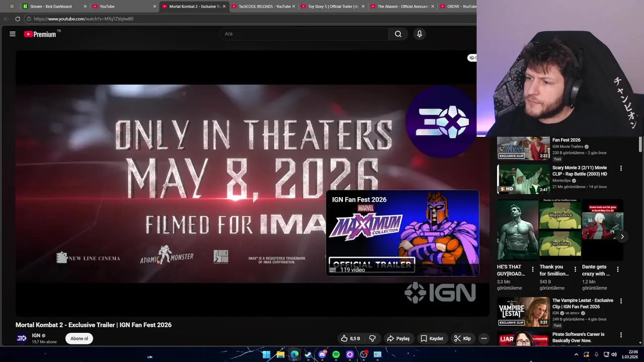Open The Vampire Lestat video title
Screen dimensions: 644x362
(x=583, y=303)
